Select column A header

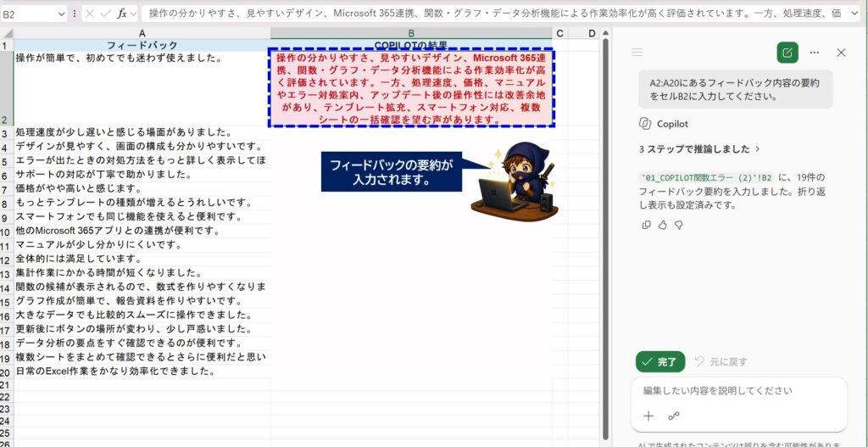pos(142,33)
